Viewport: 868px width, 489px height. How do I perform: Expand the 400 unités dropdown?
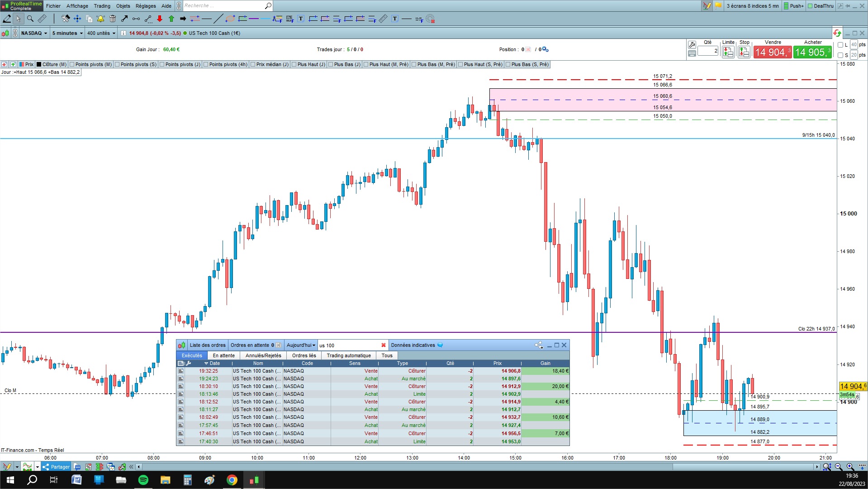coord(101,33)
